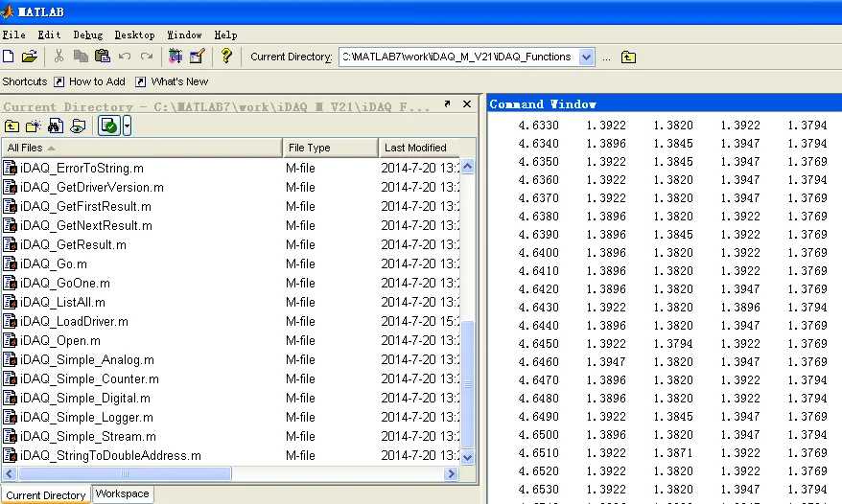Click the yellow question mark Help icon
The image size is (842, 504).
coord(226,57)
